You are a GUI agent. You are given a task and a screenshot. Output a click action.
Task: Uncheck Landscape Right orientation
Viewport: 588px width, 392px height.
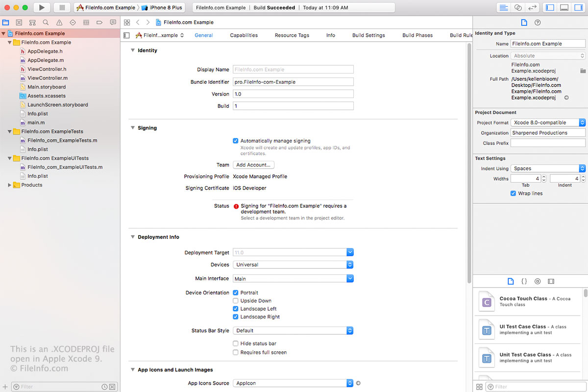tap(236, 317)
